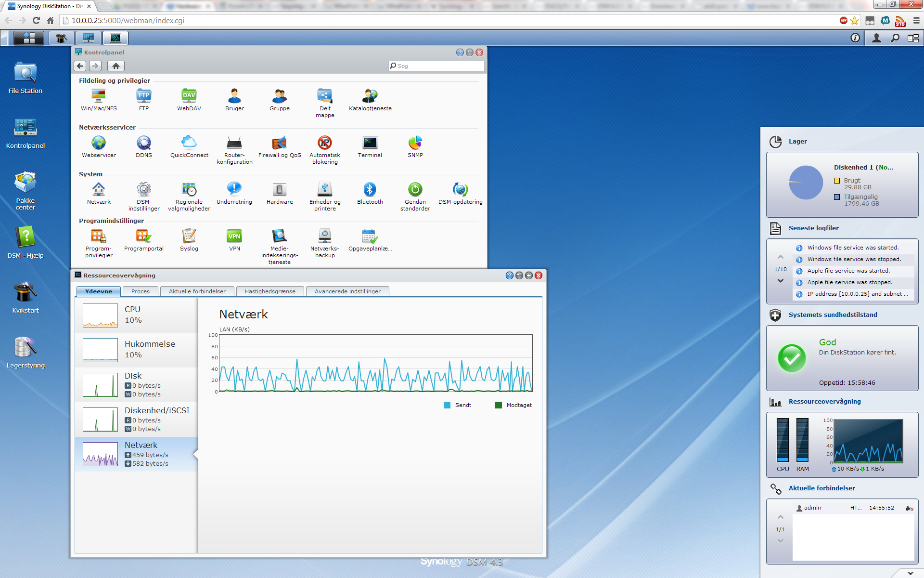The height and width of the screenshot is (578, 924).
Task: Open Katalogtjeneste icon
Action: pyautogui.click(x=370, y=100)
